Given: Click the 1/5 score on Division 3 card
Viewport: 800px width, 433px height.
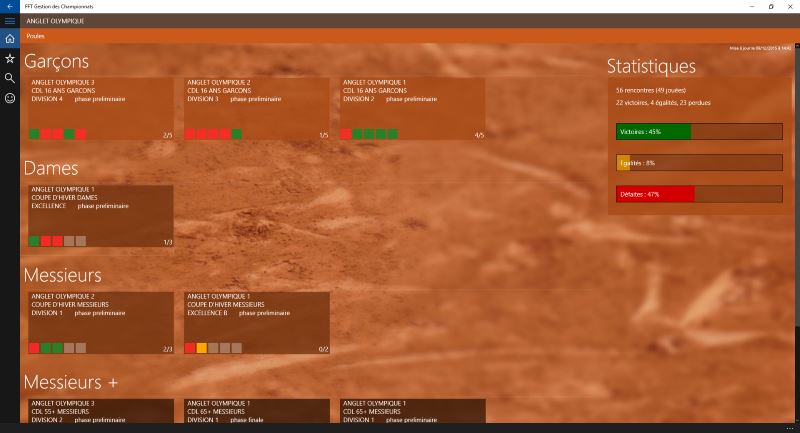Looking at the screenshot, I should point(323,135).
